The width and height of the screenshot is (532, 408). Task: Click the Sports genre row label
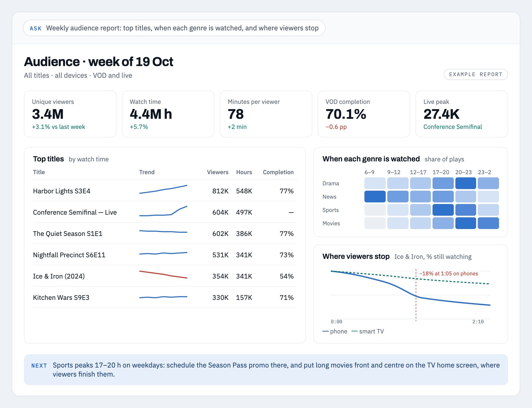point(331,210)
